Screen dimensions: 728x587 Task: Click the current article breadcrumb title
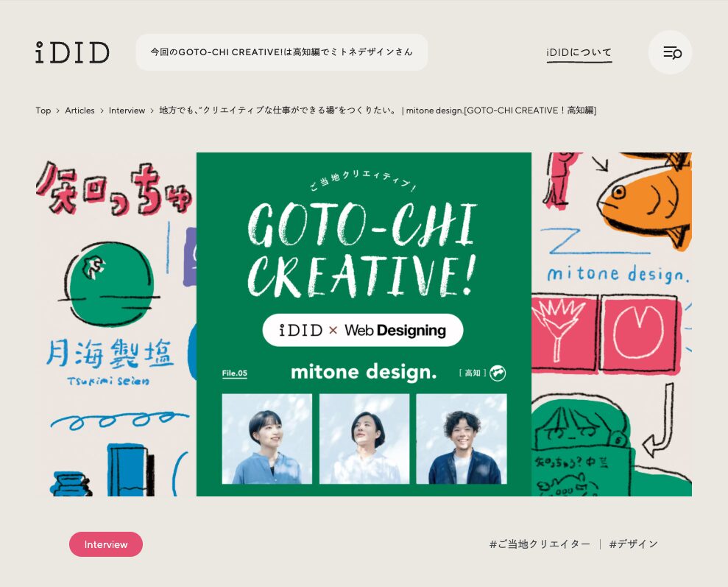(x=378, y=110)
